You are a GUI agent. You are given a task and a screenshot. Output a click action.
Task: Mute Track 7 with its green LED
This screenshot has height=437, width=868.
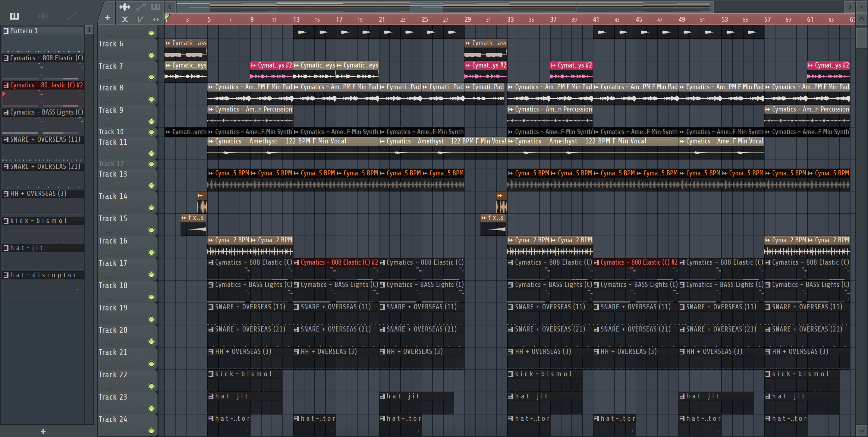(x=151, y=77)
